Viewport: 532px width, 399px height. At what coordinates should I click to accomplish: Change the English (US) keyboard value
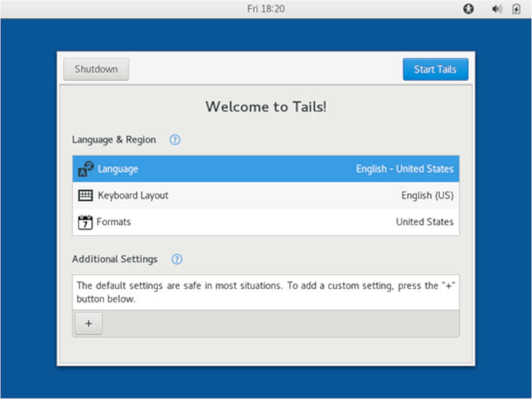[x=427, y=196]
